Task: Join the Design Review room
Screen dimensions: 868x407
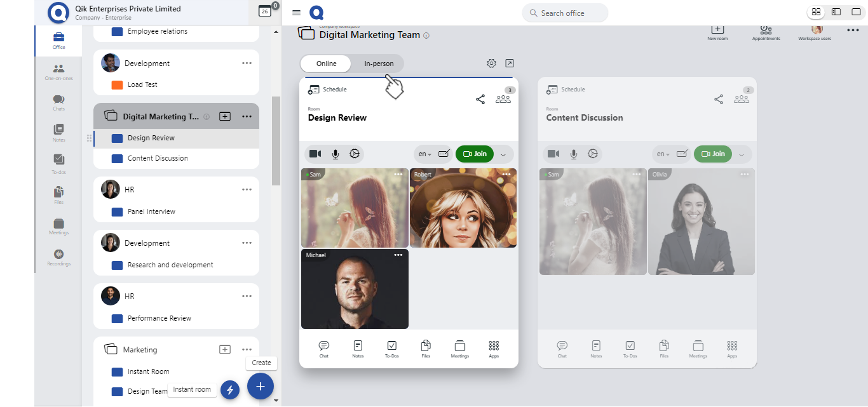Action: (475, 154)
